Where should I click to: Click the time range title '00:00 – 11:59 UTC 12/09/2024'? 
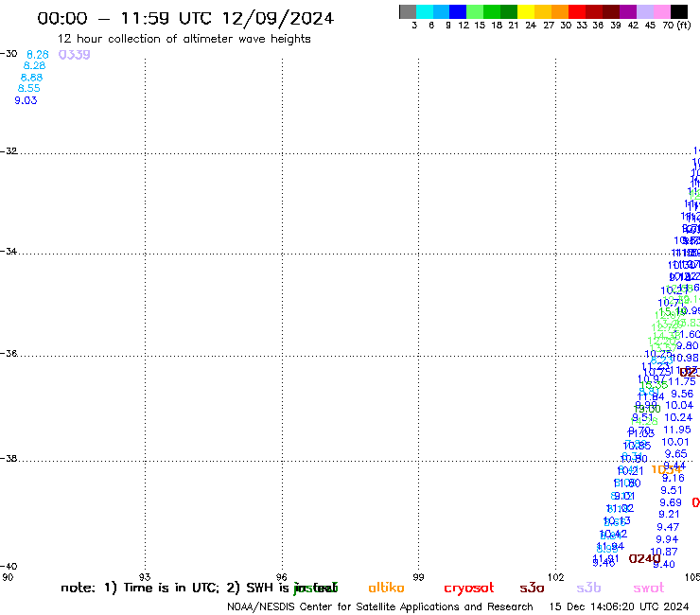coord(185,18)
